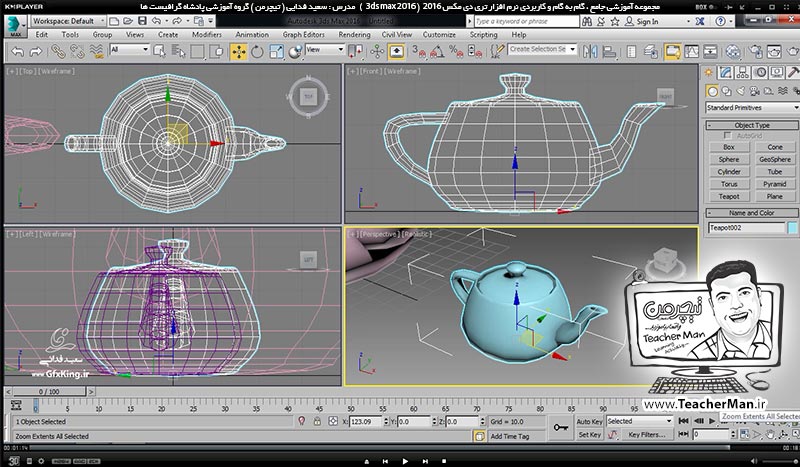Viewport: 800px width, 467px height.
Task: Toggle the Selection Lock padlock
Action: coord(317,421)
